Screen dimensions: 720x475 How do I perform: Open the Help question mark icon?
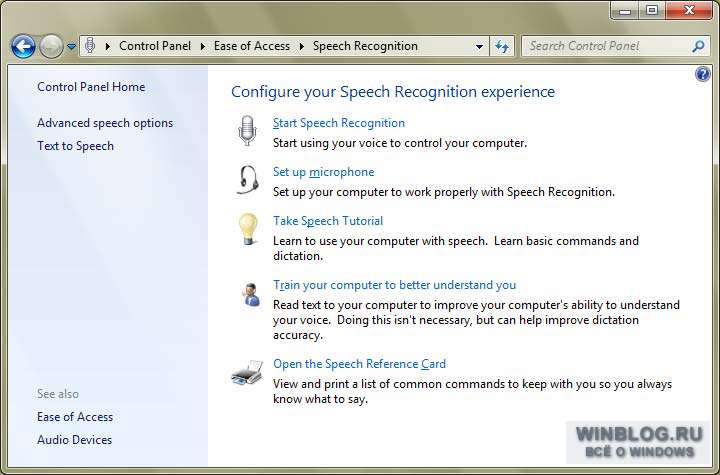703,74
